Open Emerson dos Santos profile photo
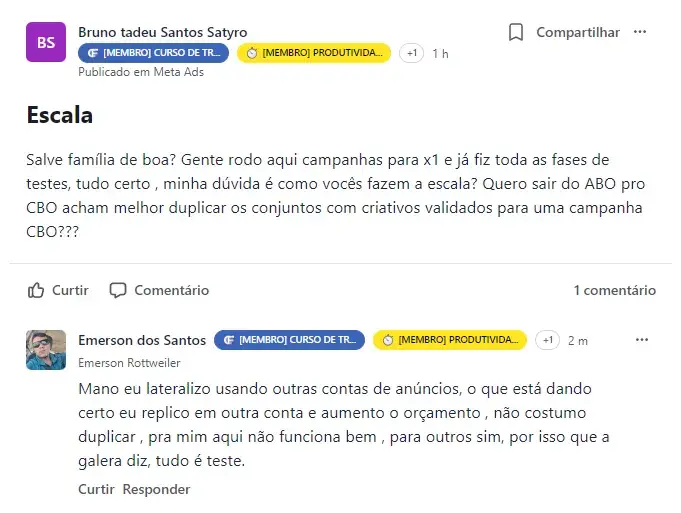 click(x=46, y=350)
